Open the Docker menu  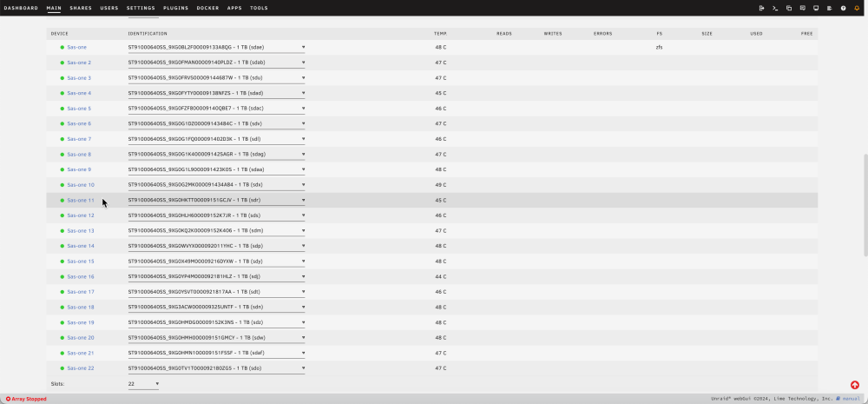[207, 9]
